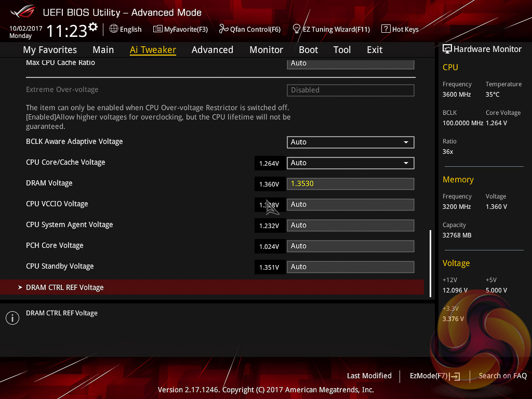Screen dimensions: 532x399
Task: Click the vertical scrollbar in the settings list
Action: tap(431, 263)
